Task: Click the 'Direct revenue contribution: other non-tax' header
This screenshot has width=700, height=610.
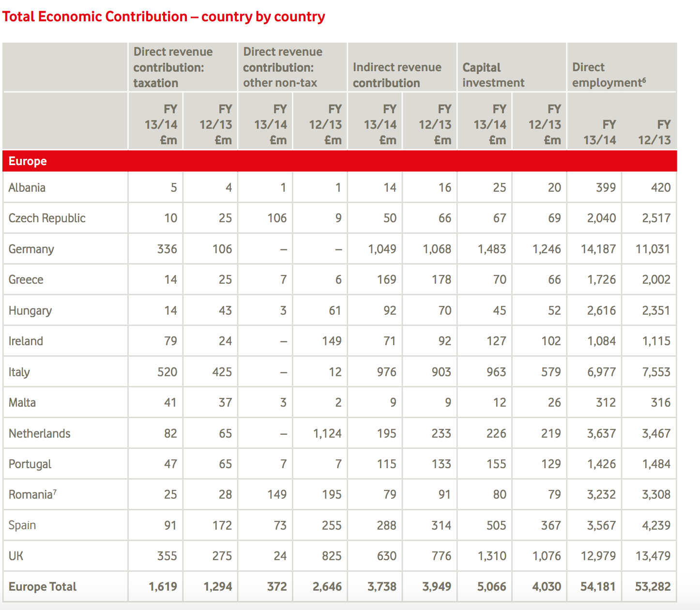Action: [x=283, y=67]
